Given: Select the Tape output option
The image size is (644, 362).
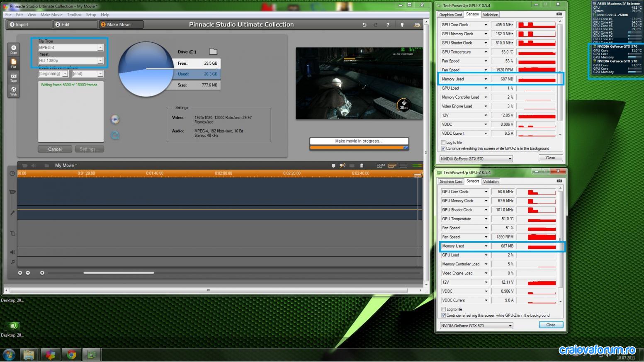Looking at the screenshot, I should pos(14,78).
